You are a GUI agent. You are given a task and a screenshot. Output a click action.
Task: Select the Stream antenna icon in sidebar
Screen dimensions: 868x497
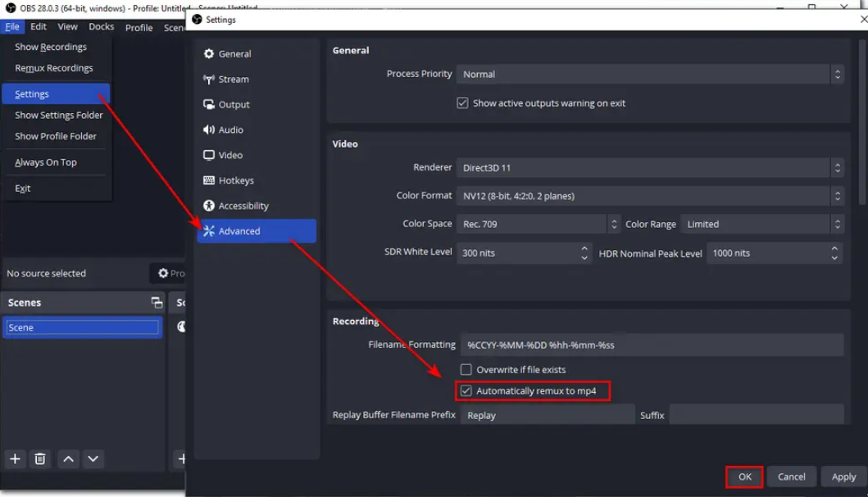point(209,80)
